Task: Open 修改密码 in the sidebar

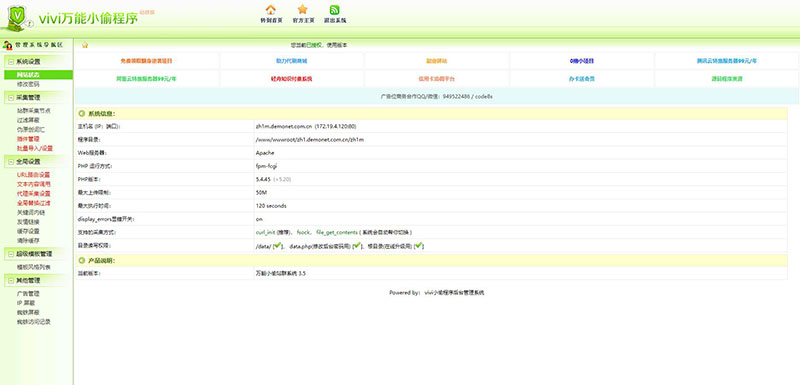Action: (28, 84)
